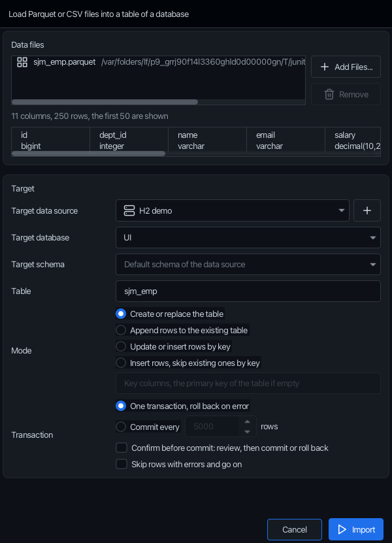Click the commit rows number field
Viewport: 392px width, 543px height.
pos(212,427)
